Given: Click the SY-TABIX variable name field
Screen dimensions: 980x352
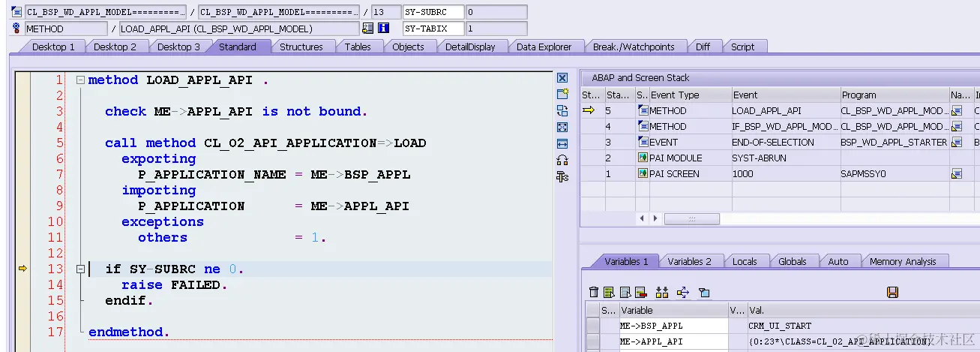Looking at the screenshot, I should [x=433, y=29].
